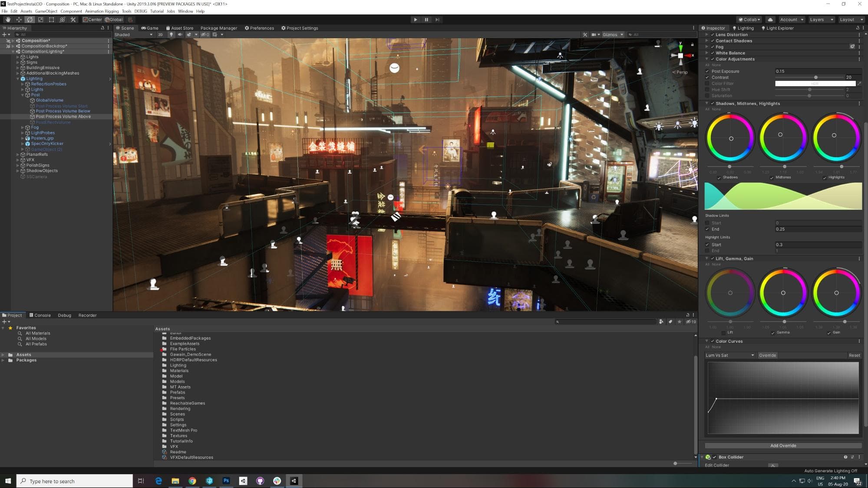This screenshot has height=488, width=868.
Task: Open the Window menu
Action: click(x=185, y=11)
